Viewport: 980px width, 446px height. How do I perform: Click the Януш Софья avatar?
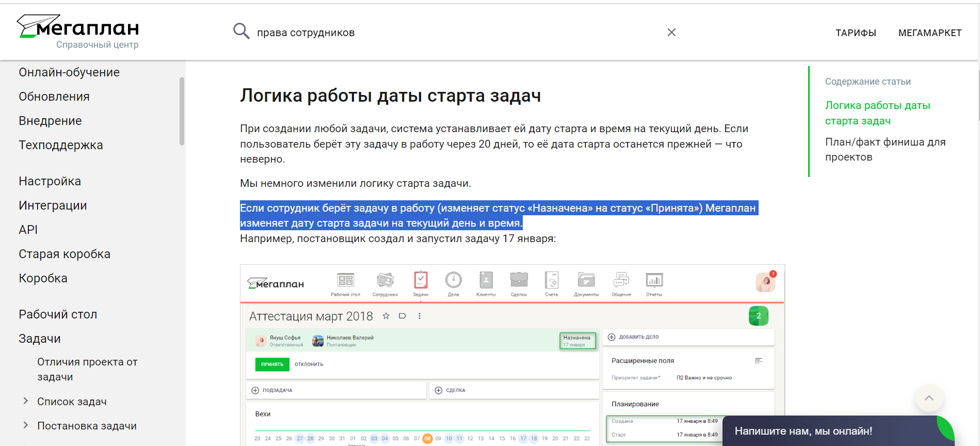(x=261, y=341)
